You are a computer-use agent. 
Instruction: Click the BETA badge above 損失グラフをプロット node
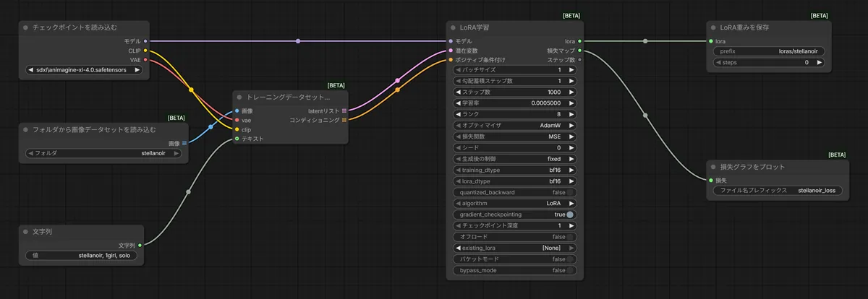[x=837, y=155]
